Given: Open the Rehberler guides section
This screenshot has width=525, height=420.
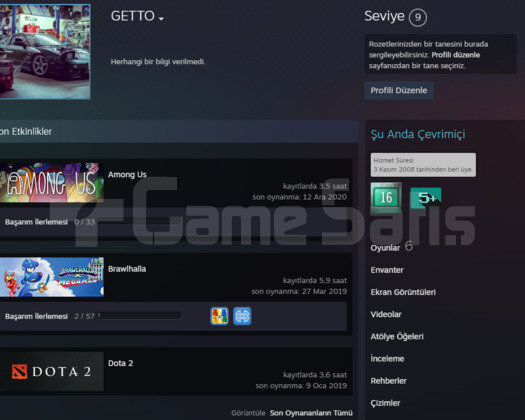Looking at the screenshot, I should 388,381.
